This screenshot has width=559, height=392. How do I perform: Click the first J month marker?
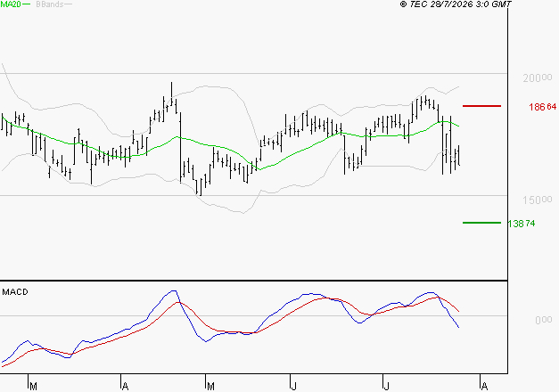coord(293,387)
